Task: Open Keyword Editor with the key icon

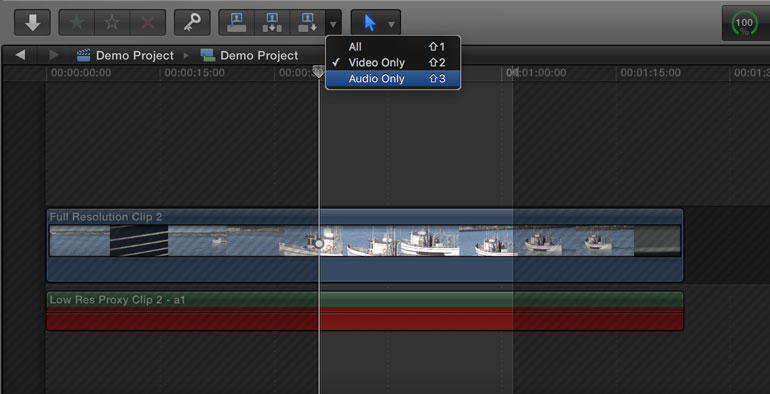Action: tap(192, 23)
